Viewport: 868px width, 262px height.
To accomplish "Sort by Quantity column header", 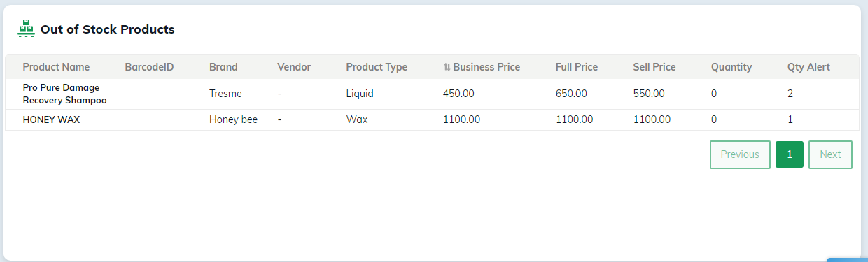I will click(731, 67).
